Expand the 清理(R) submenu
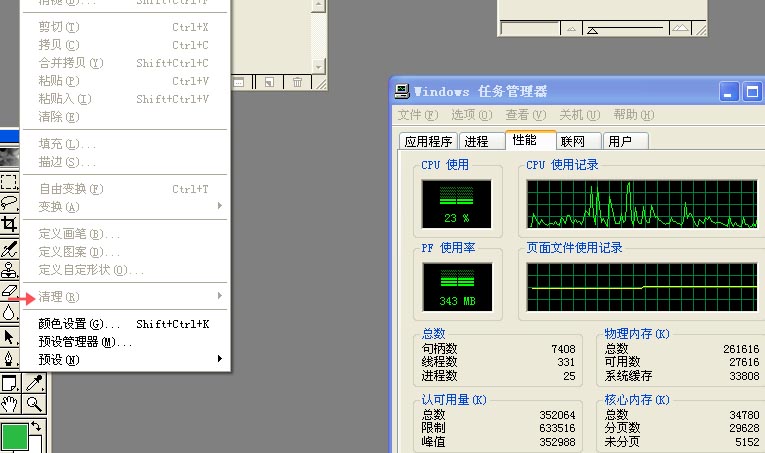 125,296
